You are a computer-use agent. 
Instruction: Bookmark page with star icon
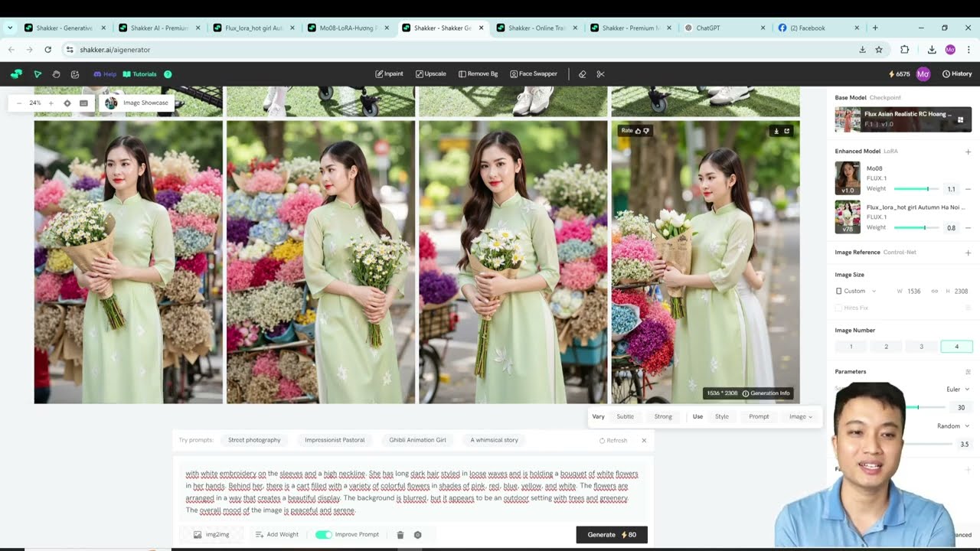pyautogui.click(x=879, y=50)
